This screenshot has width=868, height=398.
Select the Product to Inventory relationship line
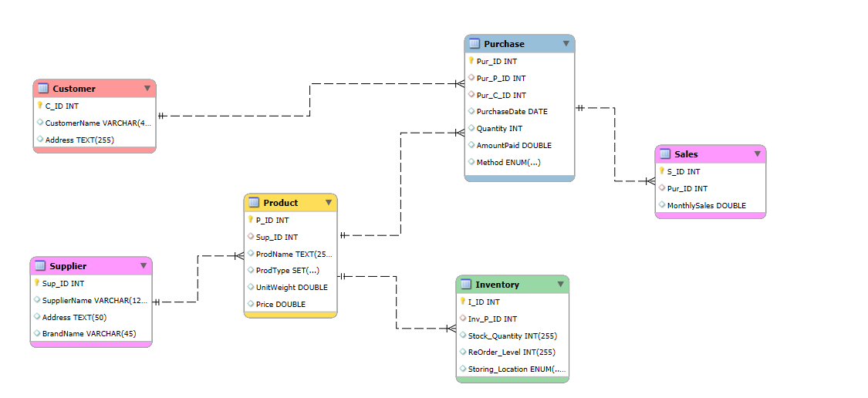coord(397,302)
